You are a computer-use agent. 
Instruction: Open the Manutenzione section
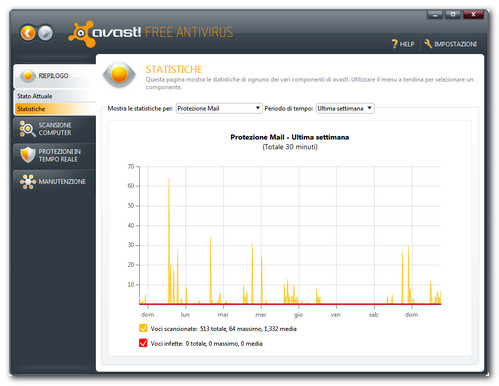[55, 182]
